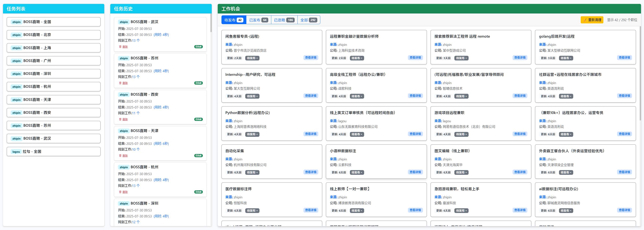Click company name 网易有道信息技术（北京）有限公司

[469, 127]
